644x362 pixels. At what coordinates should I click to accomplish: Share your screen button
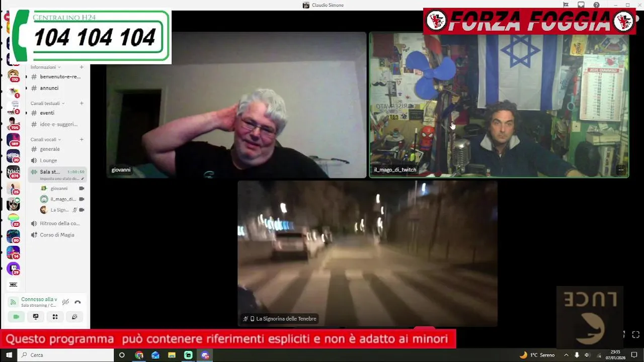[36, 317]
